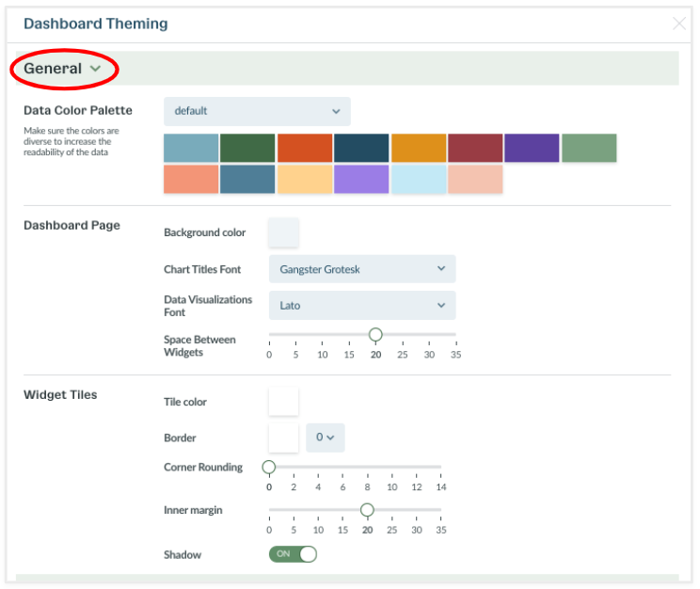
Task: Click the Space Between Widgets slider handle
Action: tap(375, 335)
